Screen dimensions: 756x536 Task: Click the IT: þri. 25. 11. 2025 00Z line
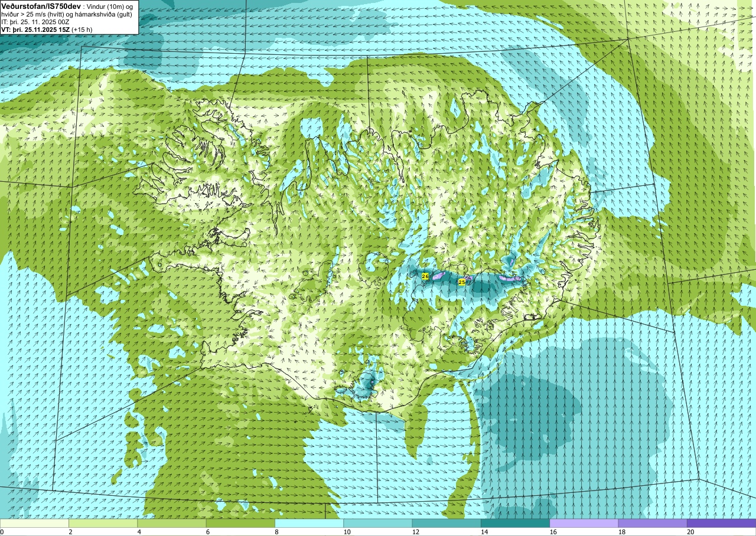tap(35, 22)
